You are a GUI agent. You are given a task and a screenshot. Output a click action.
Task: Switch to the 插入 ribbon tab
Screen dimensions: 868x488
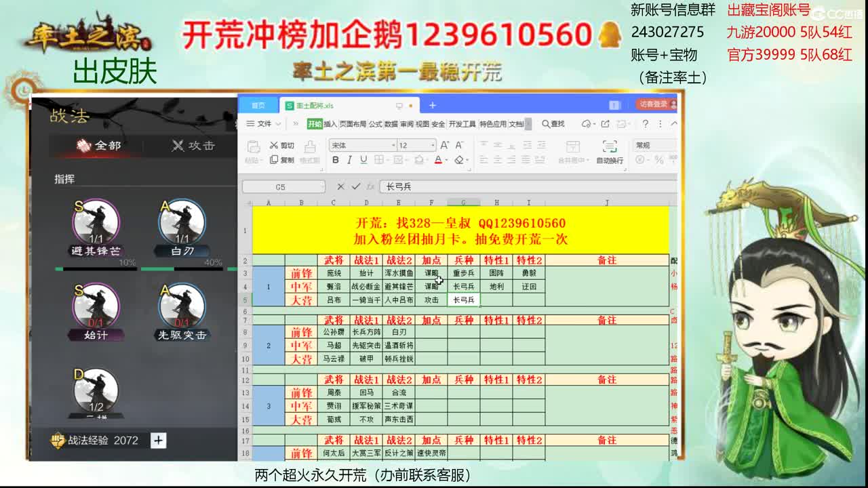click(x=330, y=124)
